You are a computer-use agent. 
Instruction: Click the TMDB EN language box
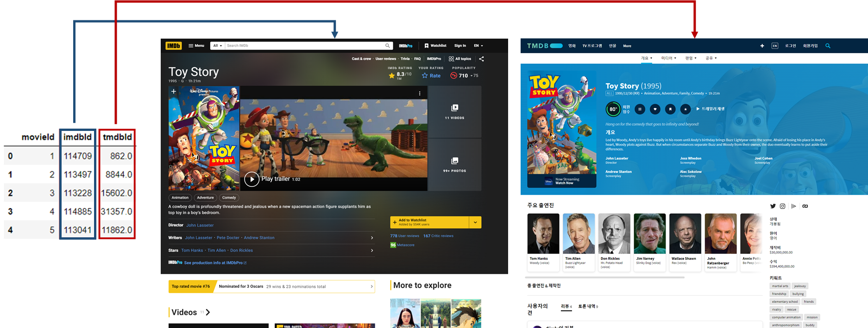pyautogui.click(x=774, y=46)
